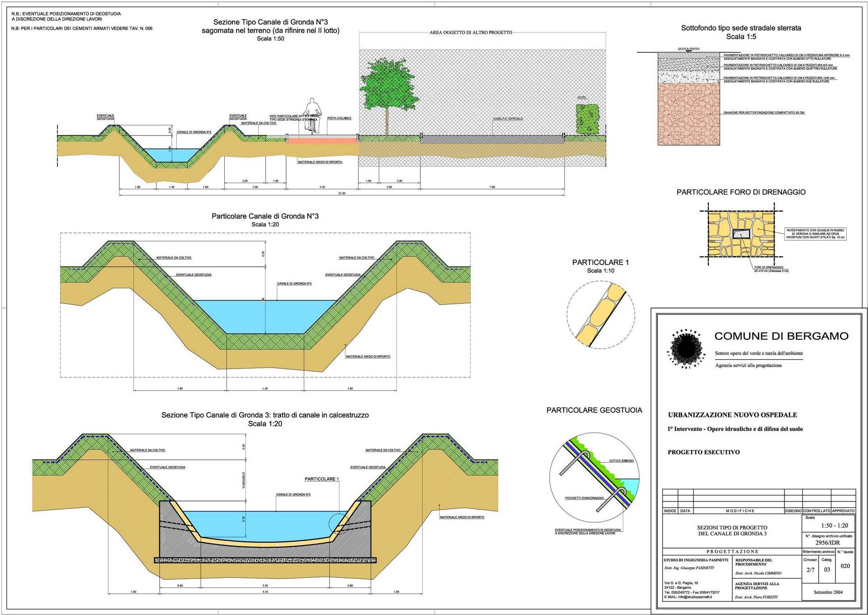Click the '3.50' dimension value
Image resolution: width=868 pixels, height=615 pixels.
tap(322, 187)
